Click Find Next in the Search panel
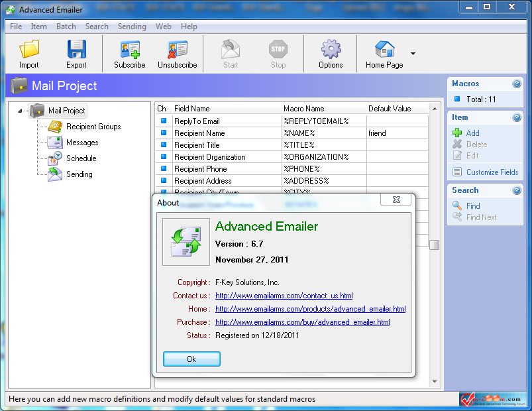 click(481, 217)
